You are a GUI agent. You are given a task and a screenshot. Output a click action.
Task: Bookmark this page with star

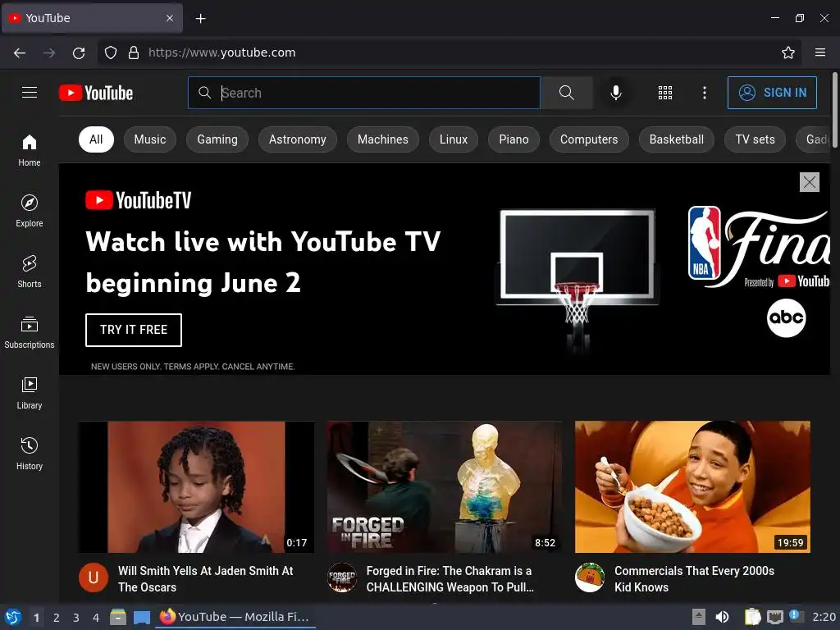coord(787,52)
